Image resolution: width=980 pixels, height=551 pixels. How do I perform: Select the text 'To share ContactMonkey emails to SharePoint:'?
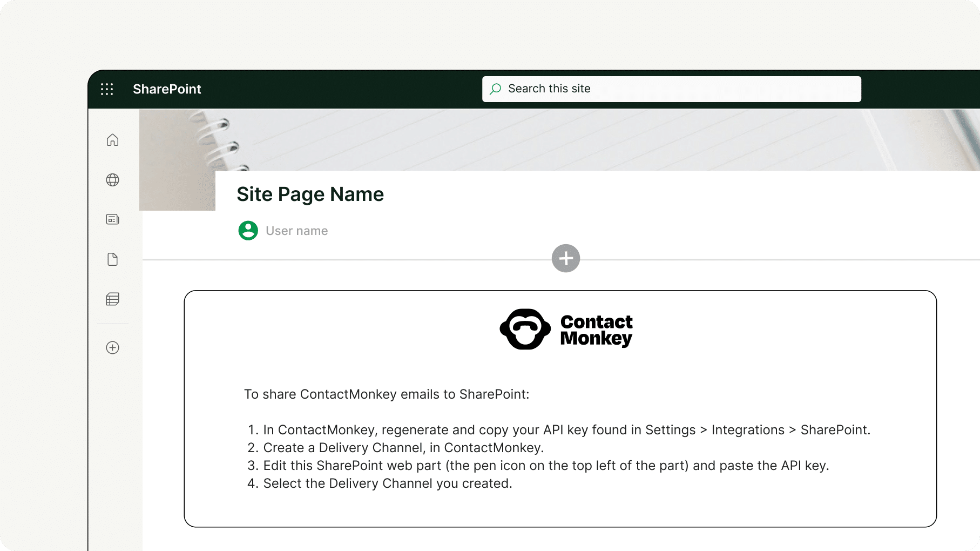pyautogui.click(x=387, y=394)
